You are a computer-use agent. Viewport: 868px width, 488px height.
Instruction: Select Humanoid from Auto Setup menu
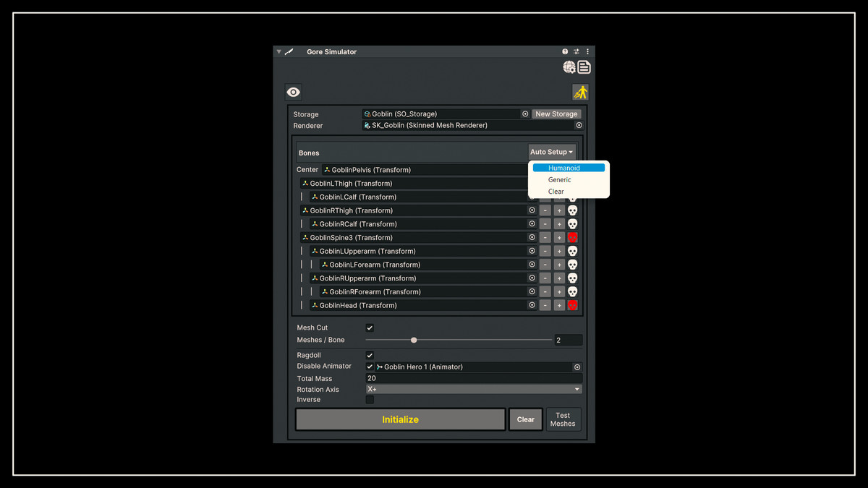[x=569, y=168]
